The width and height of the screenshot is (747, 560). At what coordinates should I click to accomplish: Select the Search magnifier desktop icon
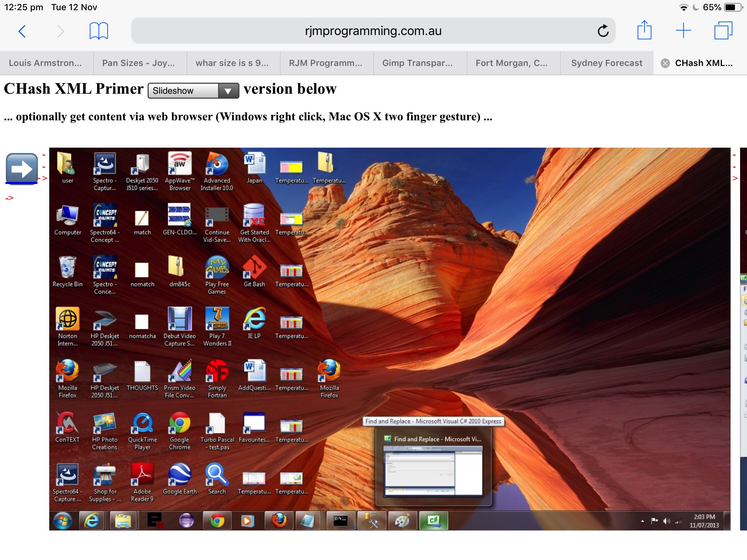coord(217,479)
